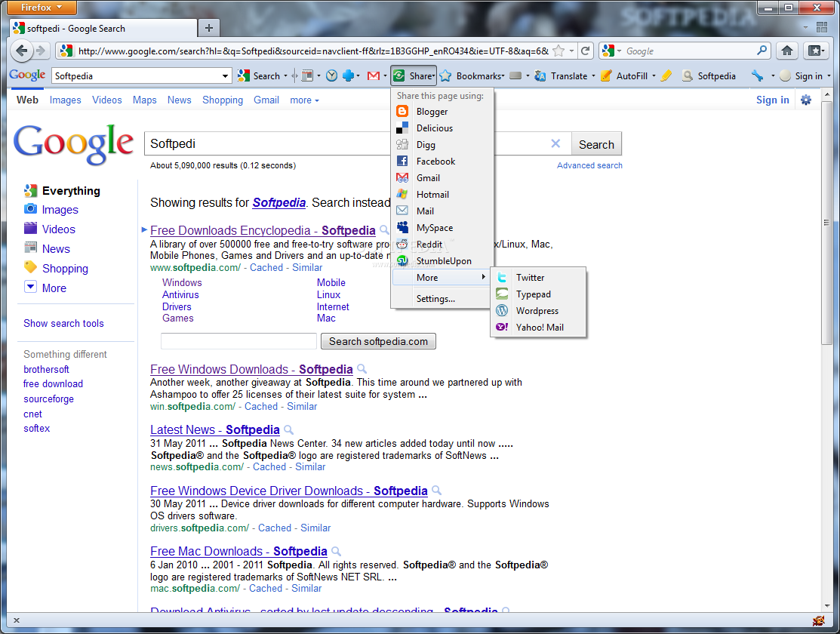840x634 pixels.
Task: Click the Gmail envelope toolbar icon
Action: pos(374,76)
